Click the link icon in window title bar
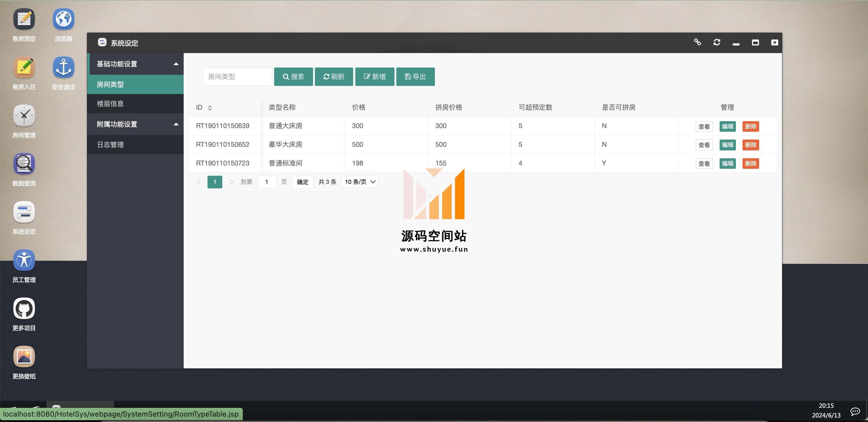The width and height of the screenshot is (868, 422). coord(698,42)
